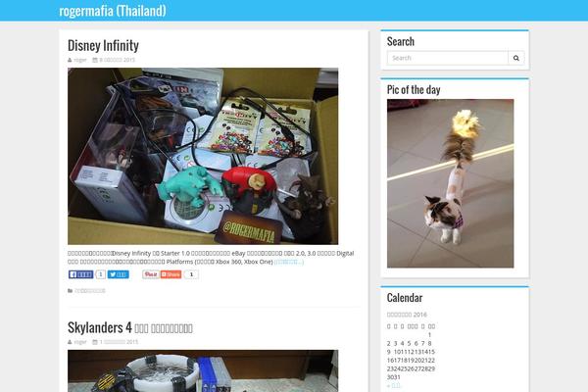Open the Skylanders 4 post title
Image resolution: width=588 pixels, height=392 pixels.
pyautogui.click(x=129, y=327)
